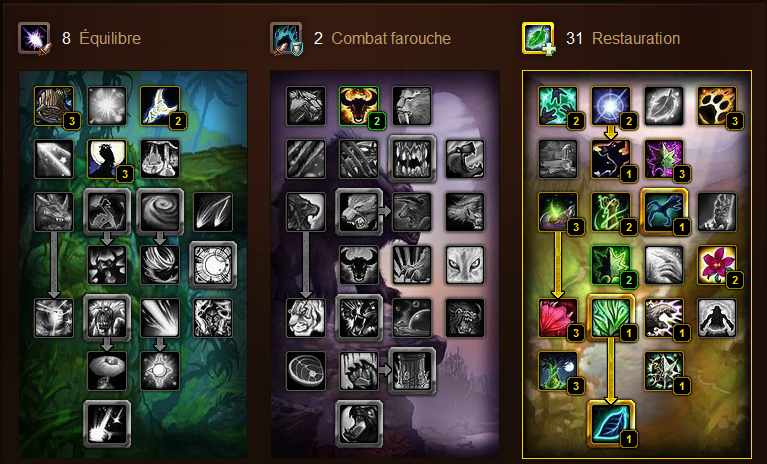Click the gray tree trunk talent in Combat farouche
The image size is (767, 464).
click(412, 371)
